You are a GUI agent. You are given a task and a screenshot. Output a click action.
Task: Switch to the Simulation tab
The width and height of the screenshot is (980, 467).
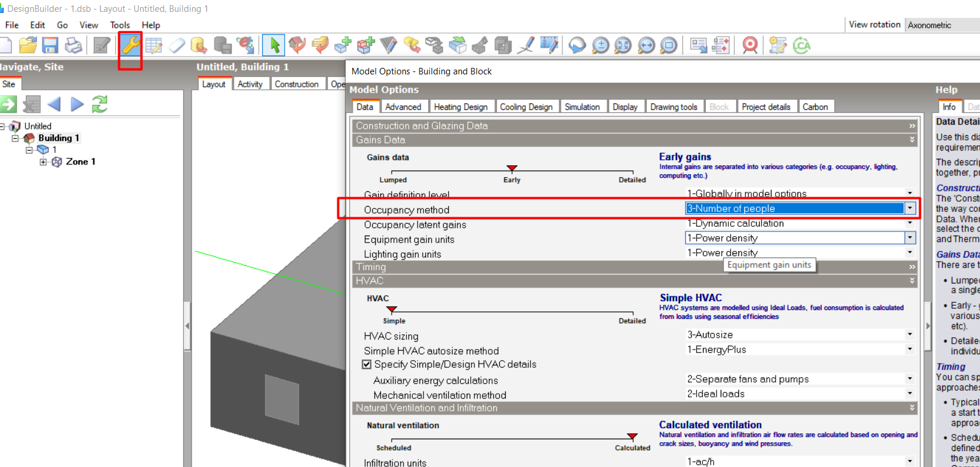coord(582,107)
